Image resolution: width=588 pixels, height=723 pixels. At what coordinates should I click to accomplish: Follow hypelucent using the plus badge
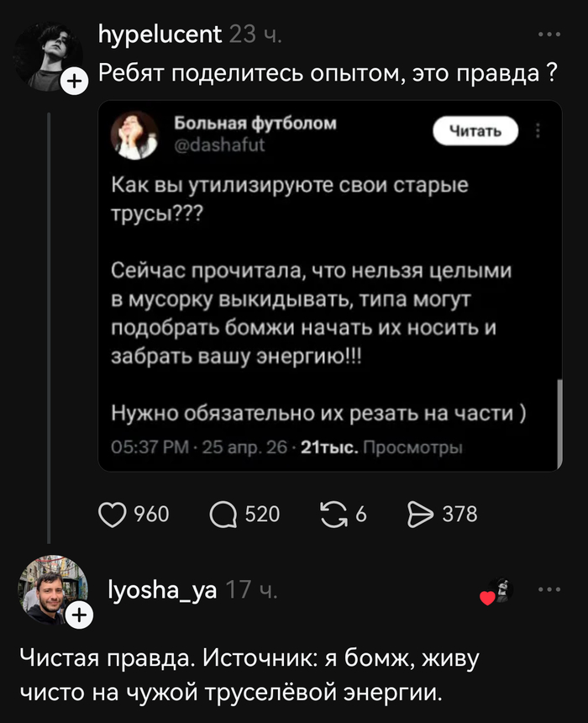click(76, 80)
